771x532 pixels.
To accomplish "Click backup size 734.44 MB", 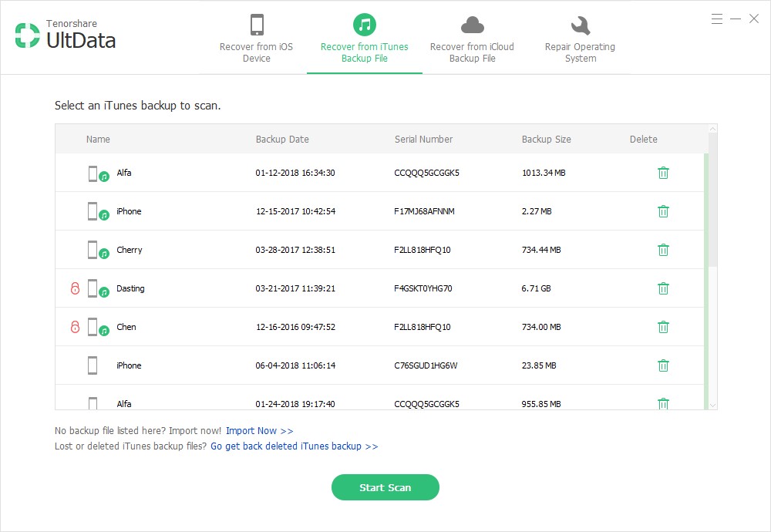I will coord(541,250).
